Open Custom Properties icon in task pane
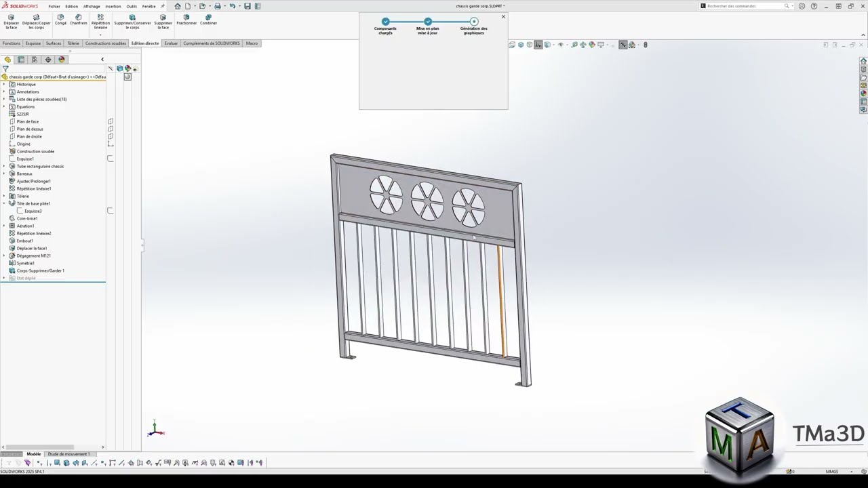Screen dimensions: 868x488 pyautogui.click(x=863, y=102)
